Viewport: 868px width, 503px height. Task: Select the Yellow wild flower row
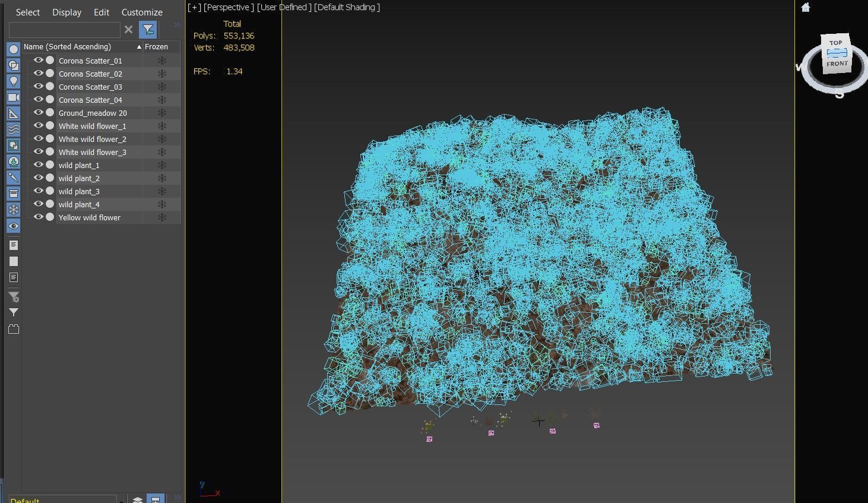click(x=102, y=217)
